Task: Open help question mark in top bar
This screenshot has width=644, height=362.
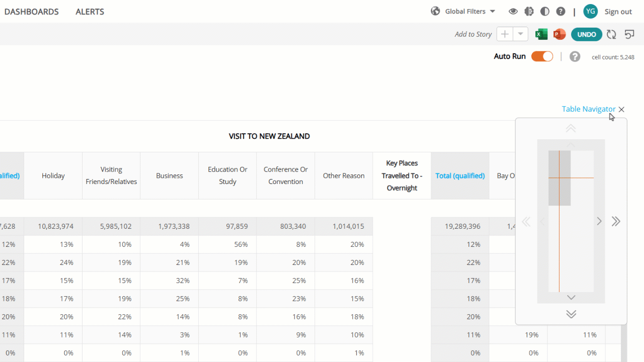Action: click(x=560, y=11)
